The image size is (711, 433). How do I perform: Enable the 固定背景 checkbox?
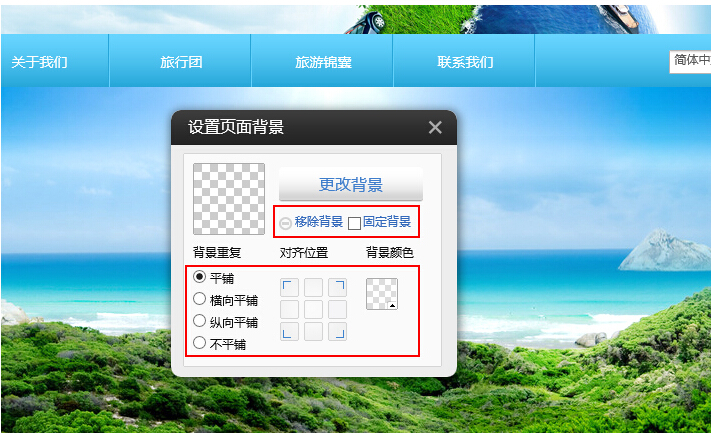[x=355, y=223]
